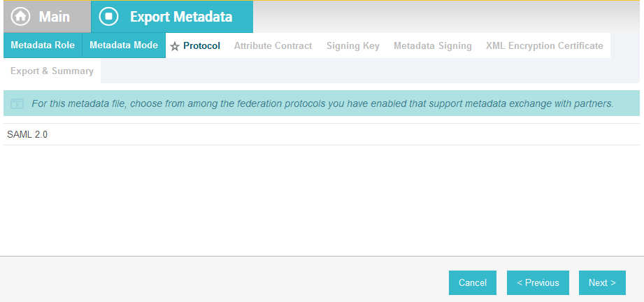
Task: Click the home icon beside Main
Action: pyautogui.click(x=20, y=17)
